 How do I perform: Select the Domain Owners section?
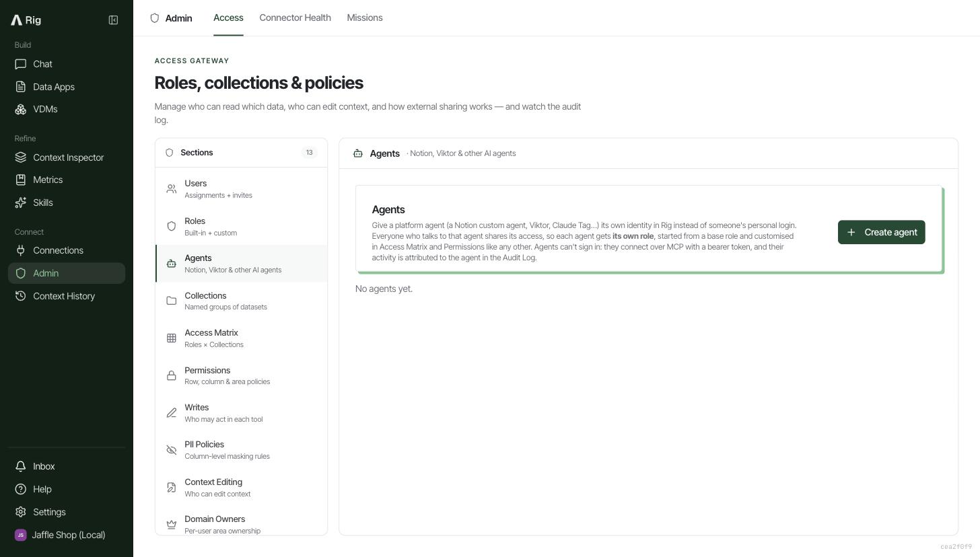pos(241,524)
